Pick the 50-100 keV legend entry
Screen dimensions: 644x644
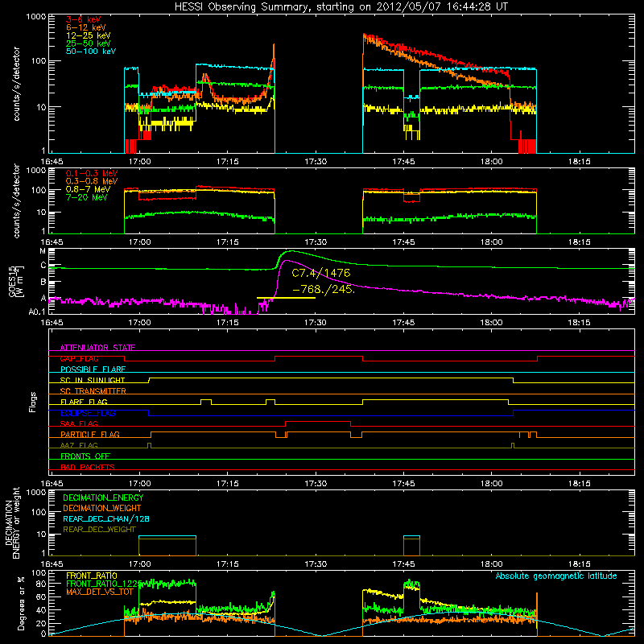(x=90, y=52)
